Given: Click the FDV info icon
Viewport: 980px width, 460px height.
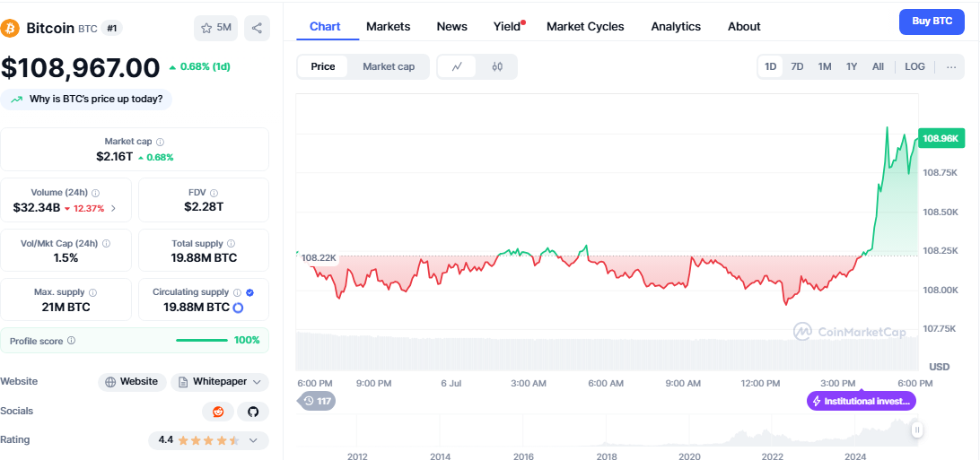Looking at the screenshot, I should point(214,193).
